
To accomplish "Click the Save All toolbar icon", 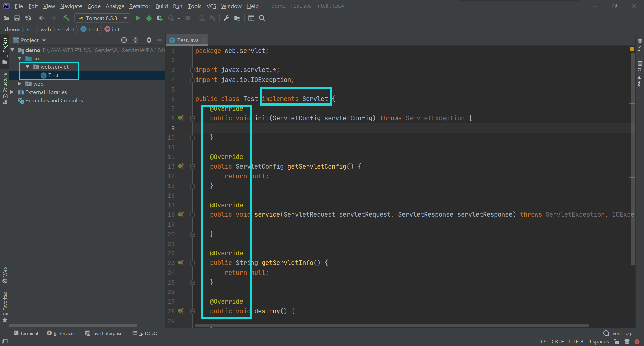I will pos(17,18).
